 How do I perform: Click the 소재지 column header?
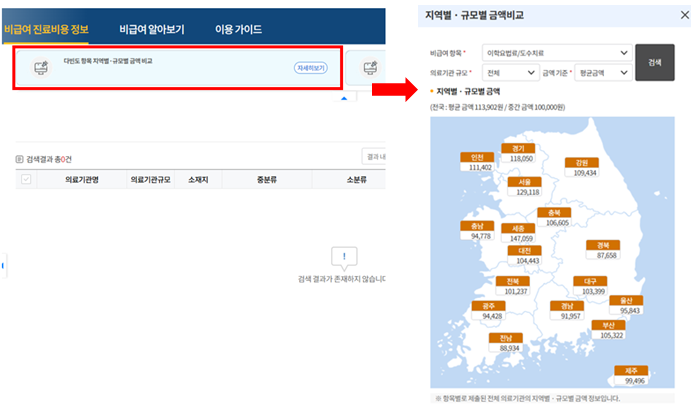(x=198, y=180)
